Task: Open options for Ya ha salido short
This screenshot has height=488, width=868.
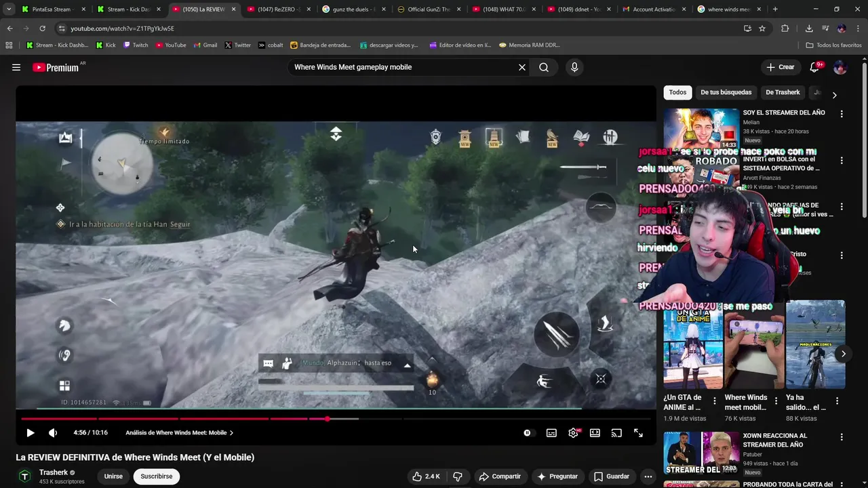Action: coord(837,401)
